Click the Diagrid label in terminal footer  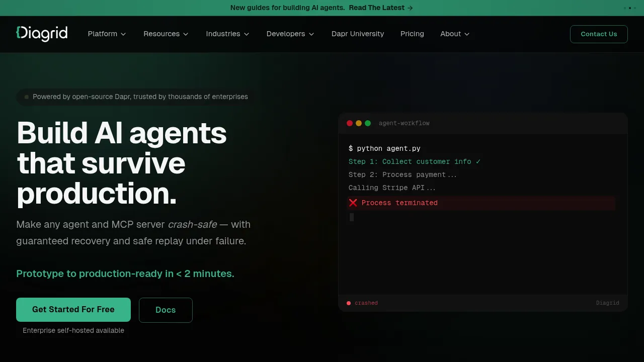click(608, 303)
